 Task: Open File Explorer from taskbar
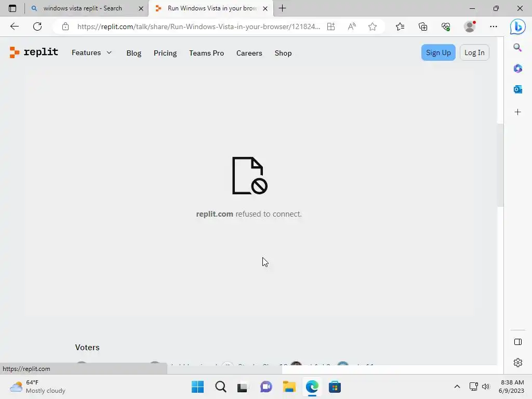point(289,387)
